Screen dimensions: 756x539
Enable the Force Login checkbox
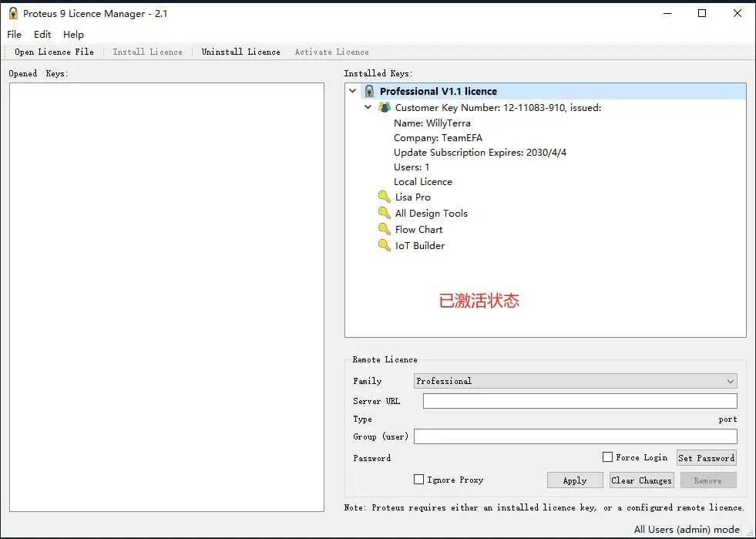point(607,456)
